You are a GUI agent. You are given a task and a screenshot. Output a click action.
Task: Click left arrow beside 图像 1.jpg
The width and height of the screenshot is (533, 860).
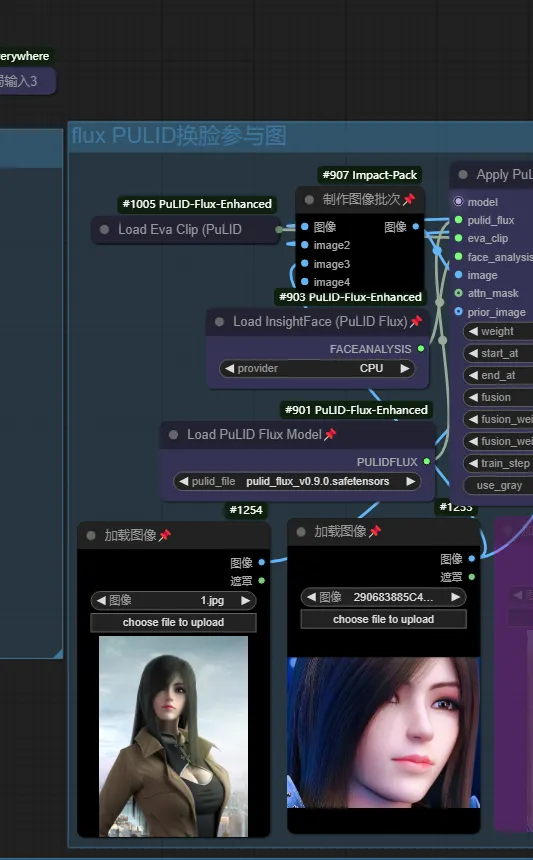(x=101, y=600)
